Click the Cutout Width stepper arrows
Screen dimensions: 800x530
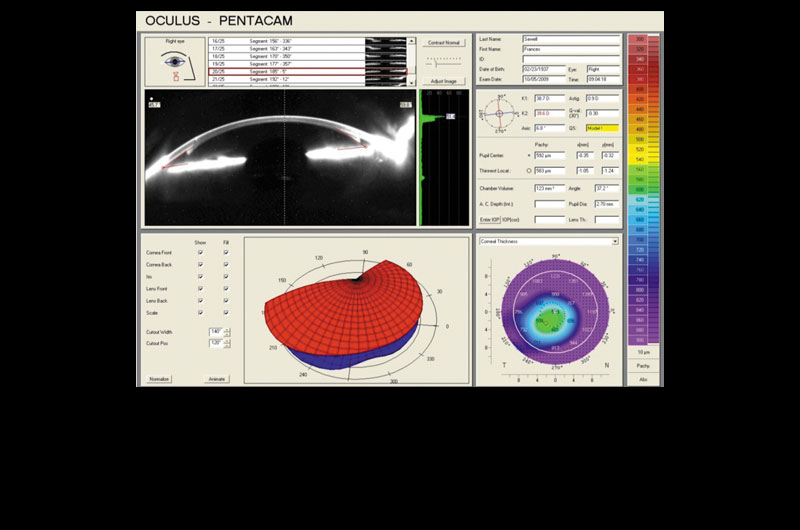point(227,332)
